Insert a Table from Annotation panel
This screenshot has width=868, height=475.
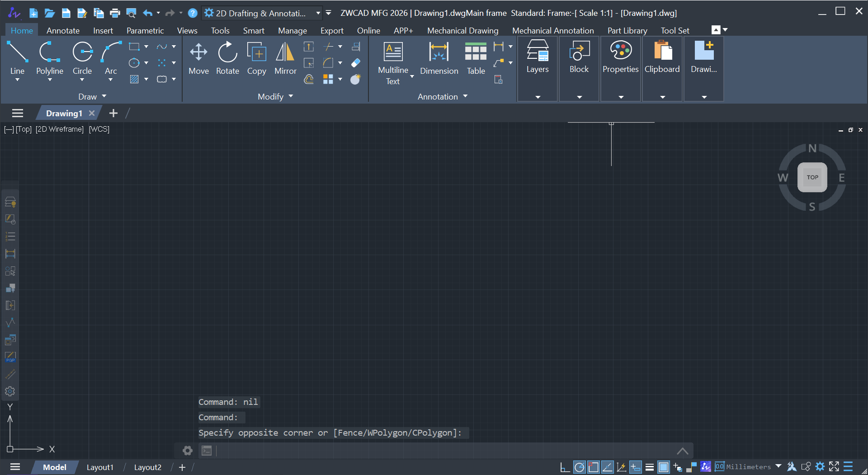click(x=476, y=57)
